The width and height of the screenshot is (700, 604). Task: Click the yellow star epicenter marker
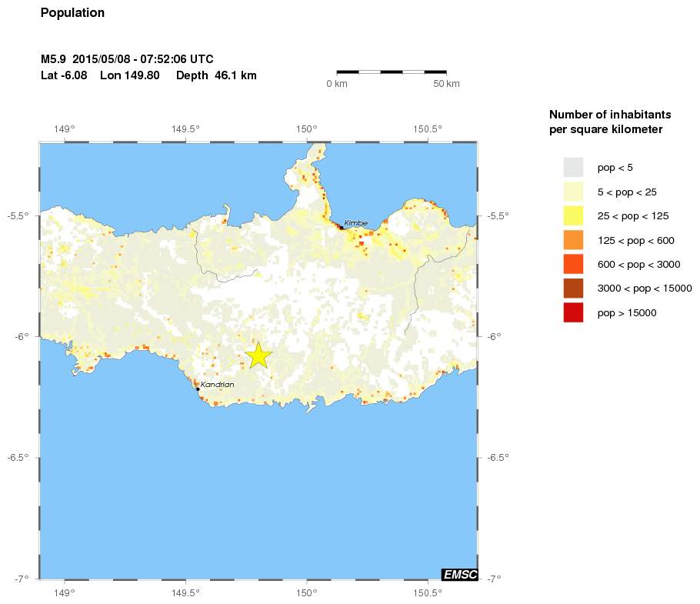point(258,355)
